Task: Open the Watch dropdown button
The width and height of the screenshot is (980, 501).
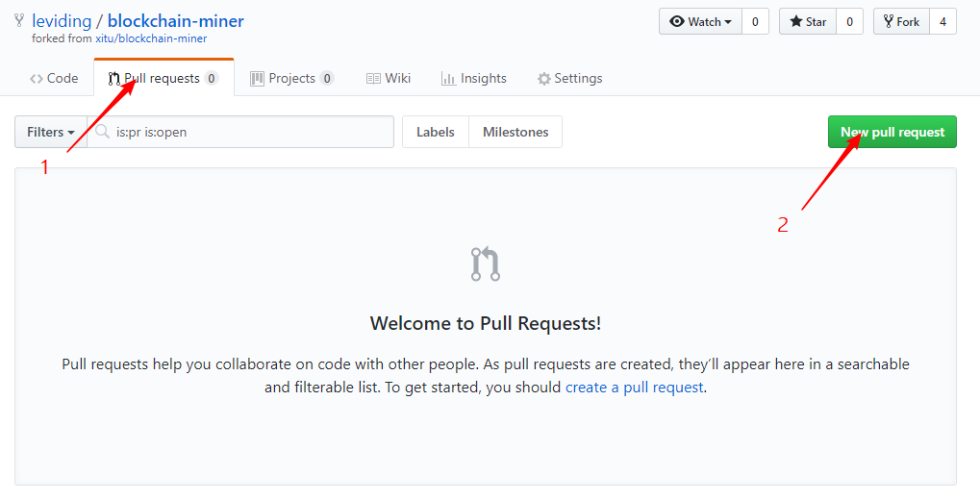Action: [x=700, y=22]
